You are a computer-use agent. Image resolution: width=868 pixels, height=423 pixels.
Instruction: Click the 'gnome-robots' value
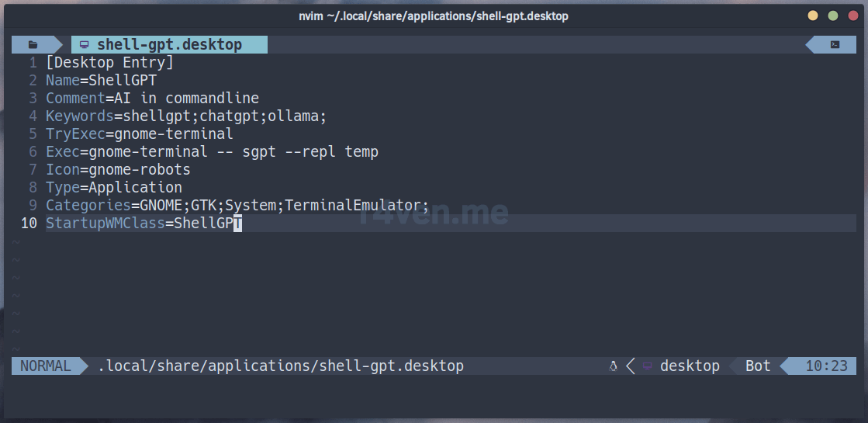(140, 169)
